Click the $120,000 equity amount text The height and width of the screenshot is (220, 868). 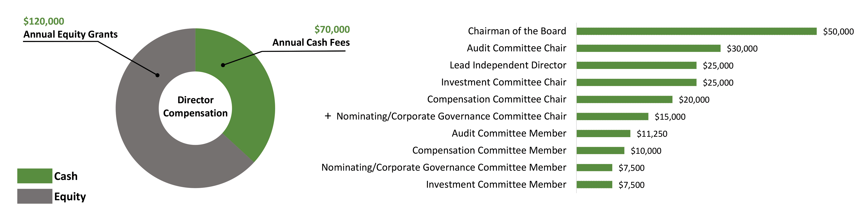[43, 21]
